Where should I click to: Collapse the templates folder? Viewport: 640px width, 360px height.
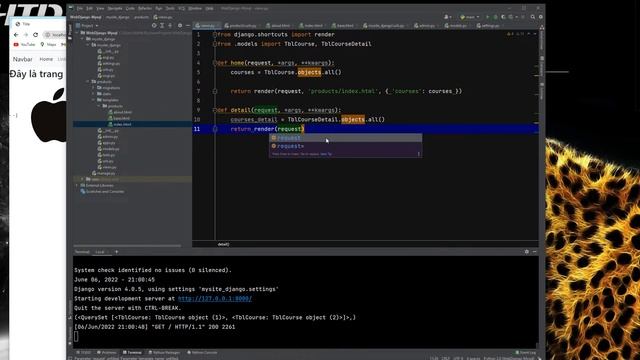pos(93,100)
